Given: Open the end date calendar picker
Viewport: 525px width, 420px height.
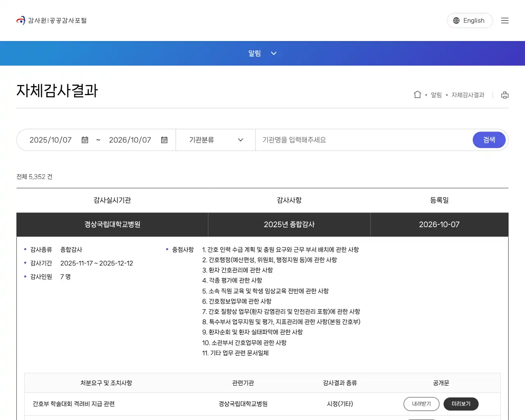Looking at the screenshot, I should pos(164,140).
